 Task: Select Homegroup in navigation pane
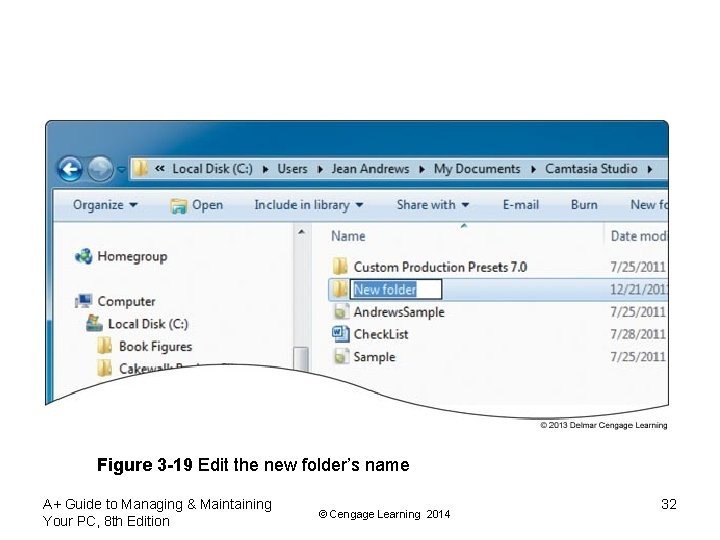click(132, 257)
